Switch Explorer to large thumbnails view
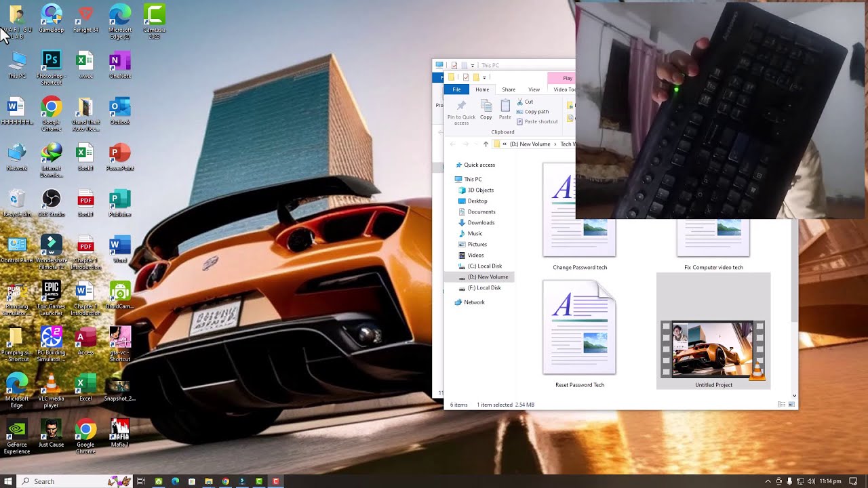This screenshot has width=868, height=488. click(791, 405)
